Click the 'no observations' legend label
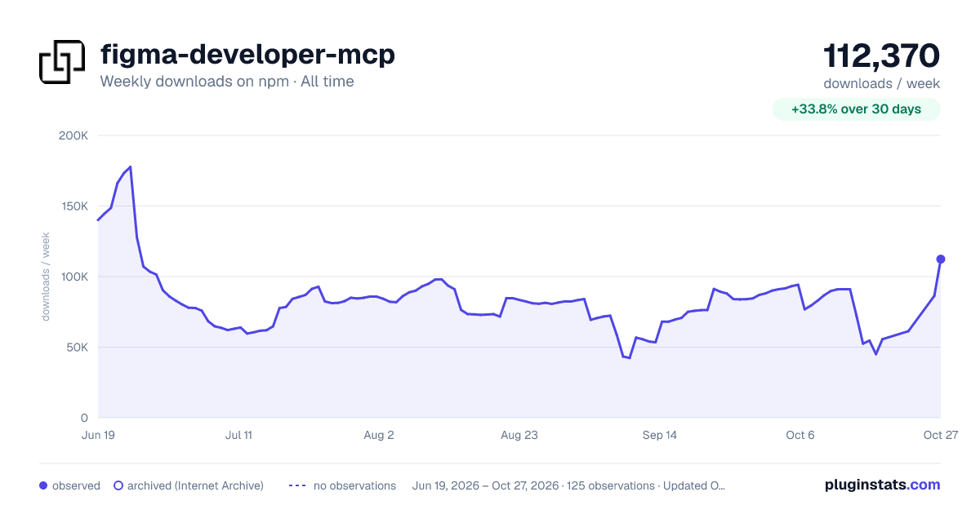 (354, 485)
